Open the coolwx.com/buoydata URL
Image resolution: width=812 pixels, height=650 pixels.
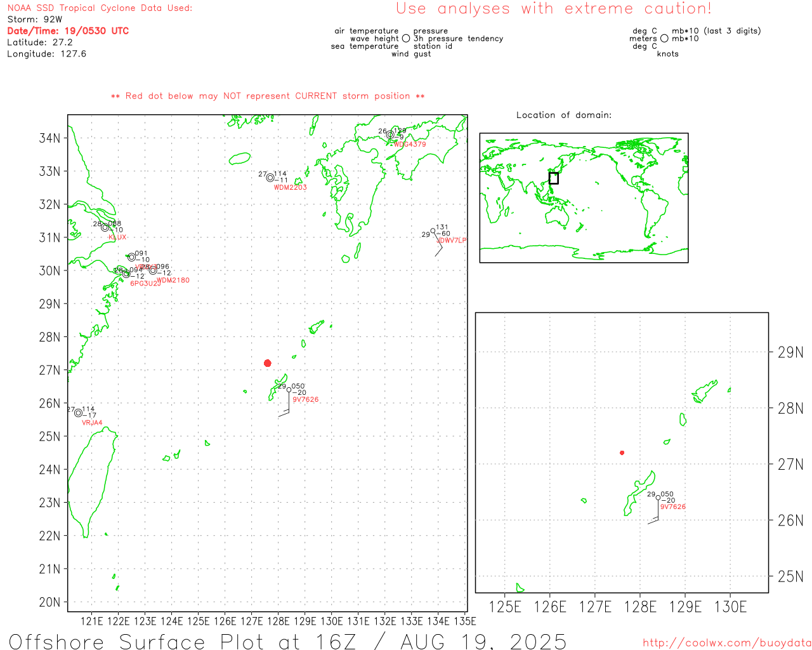(727, 643)
